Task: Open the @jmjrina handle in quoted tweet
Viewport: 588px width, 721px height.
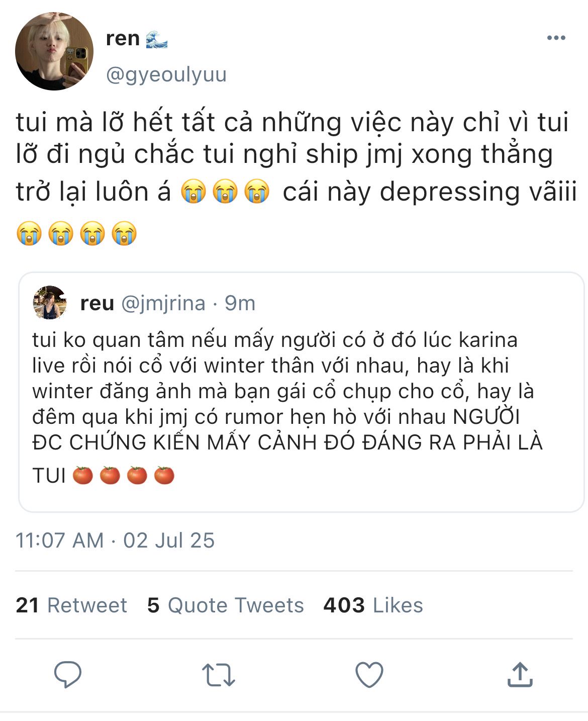Action: [164, 303]
